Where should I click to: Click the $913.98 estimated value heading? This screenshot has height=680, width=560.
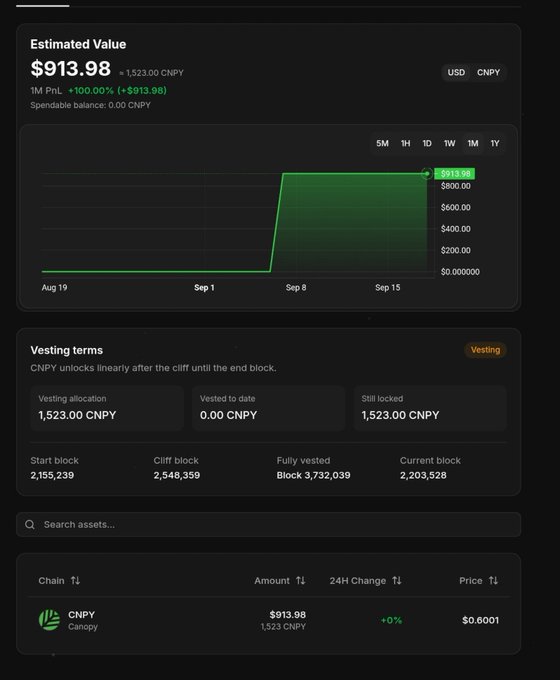[x=71, y=69]
